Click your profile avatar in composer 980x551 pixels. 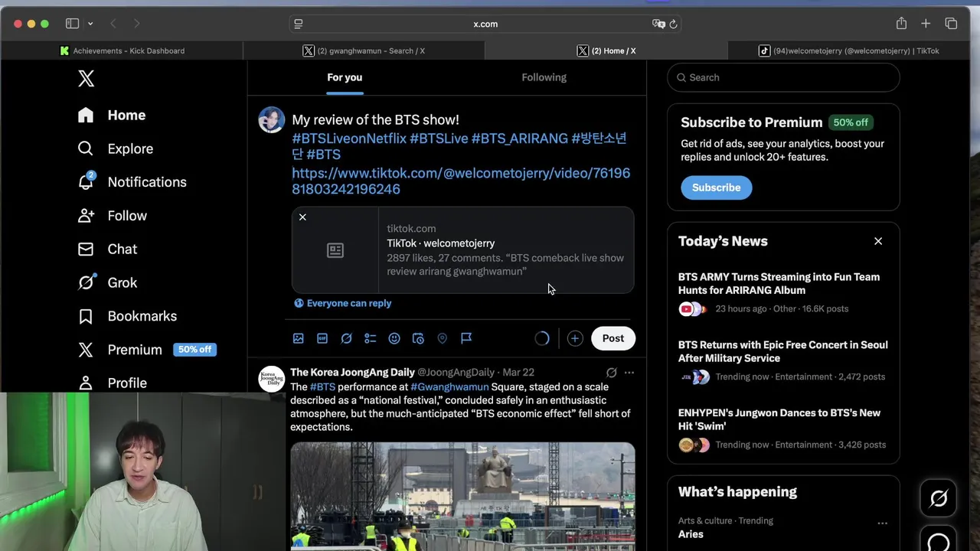271,120
